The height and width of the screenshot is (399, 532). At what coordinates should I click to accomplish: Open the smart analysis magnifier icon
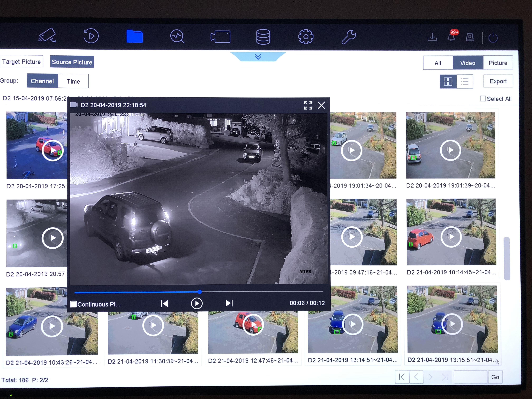177,36
